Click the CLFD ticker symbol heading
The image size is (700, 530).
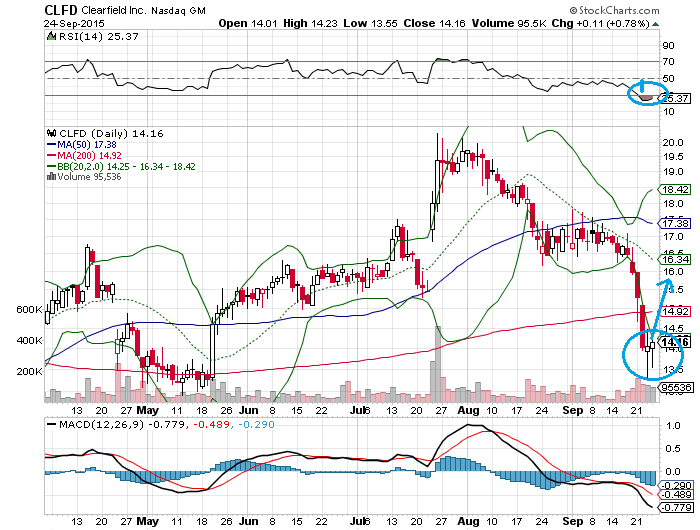[61, 10]
